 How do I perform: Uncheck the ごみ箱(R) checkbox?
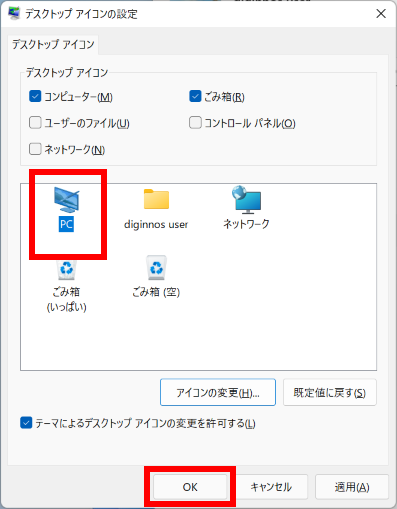click(x=195, y=96)
